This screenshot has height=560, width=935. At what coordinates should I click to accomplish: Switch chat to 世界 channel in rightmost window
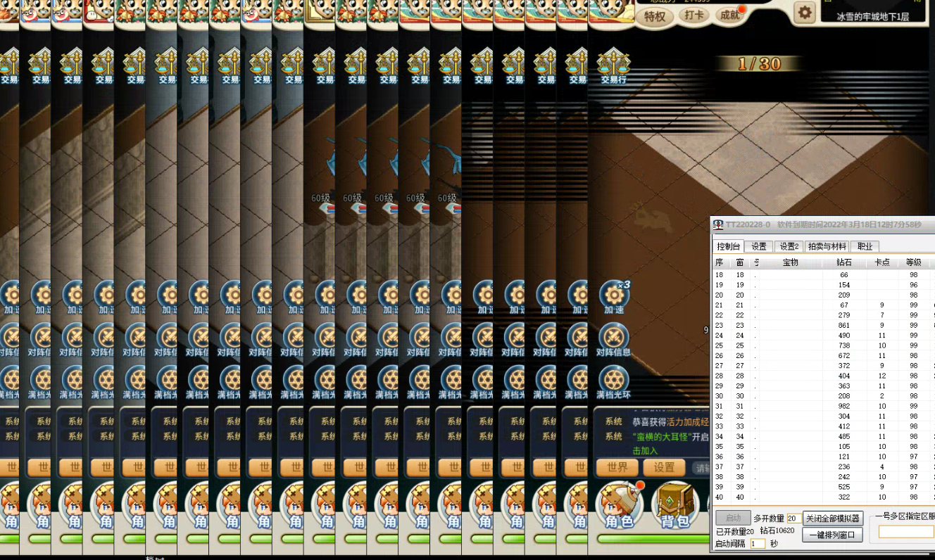click(617, 467)
